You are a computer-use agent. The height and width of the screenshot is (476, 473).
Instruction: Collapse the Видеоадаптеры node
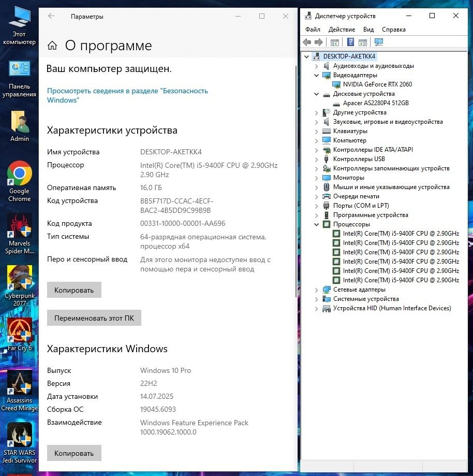pos(316,75)
